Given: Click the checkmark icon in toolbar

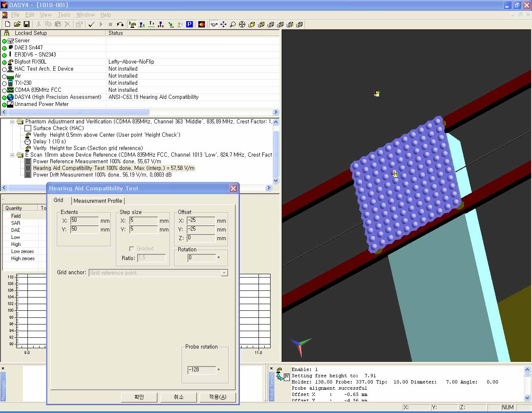Looking at the screenshot, I should [91, 25].
